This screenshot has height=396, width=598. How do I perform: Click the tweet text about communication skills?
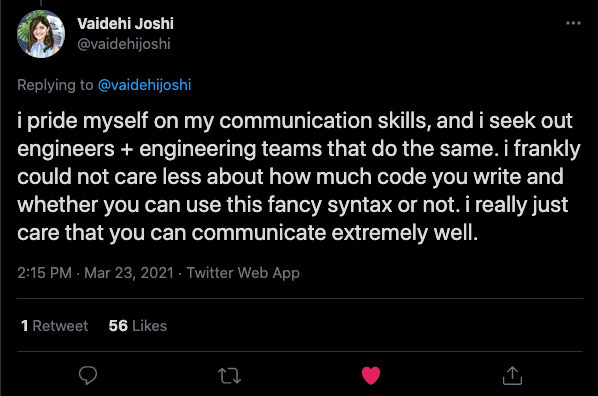click(x=299, y=176)
